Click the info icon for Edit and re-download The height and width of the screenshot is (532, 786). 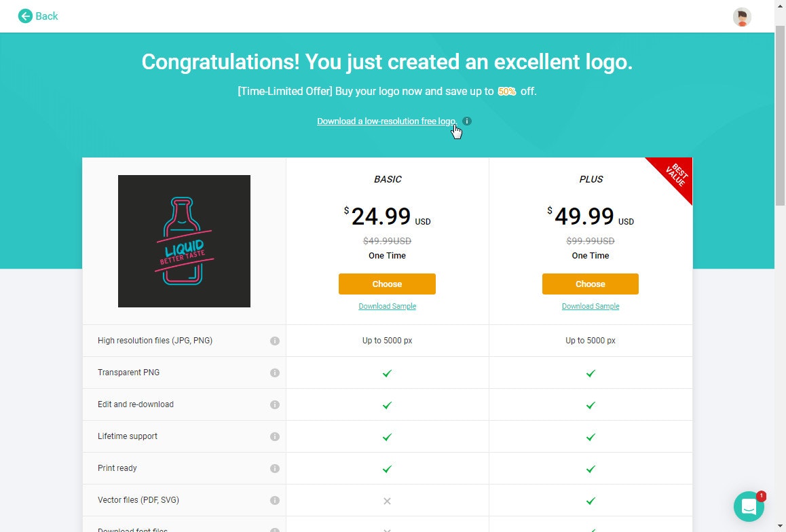click(x=275, y=404)
